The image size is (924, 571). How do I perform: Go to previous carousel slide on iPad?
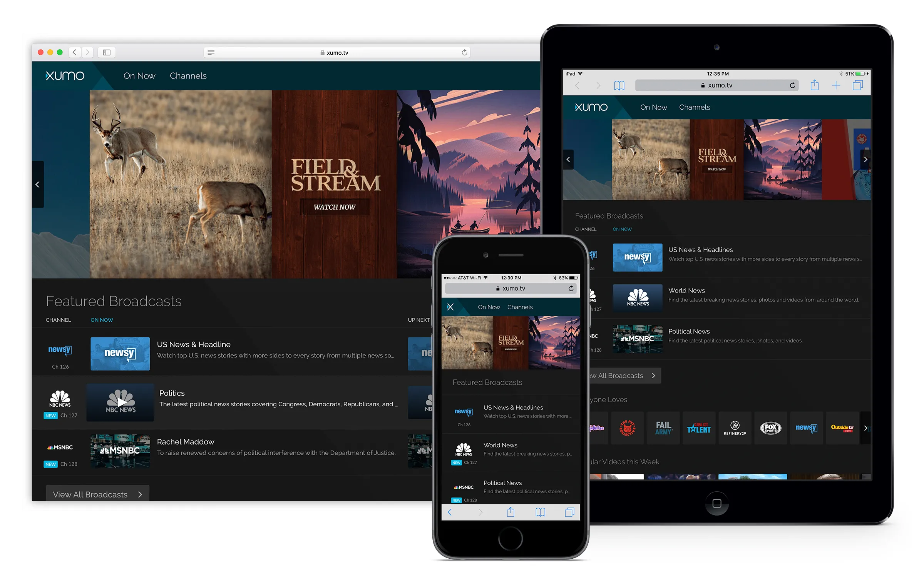(568, 159)
